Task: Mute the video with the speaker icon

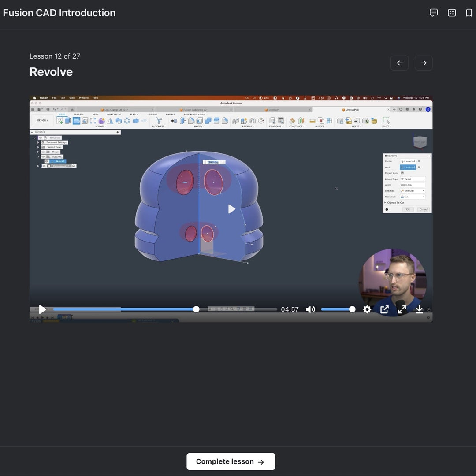Action: point(310,309)
